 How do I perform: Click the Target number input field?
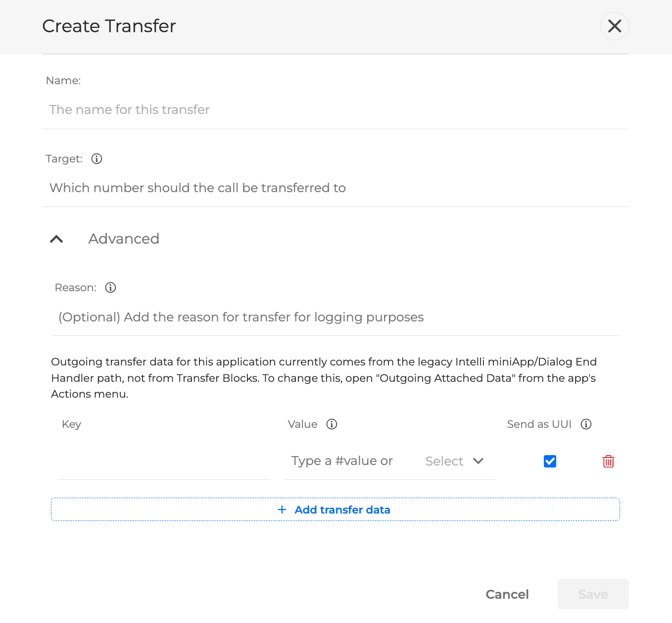click(x=336, y=188)
